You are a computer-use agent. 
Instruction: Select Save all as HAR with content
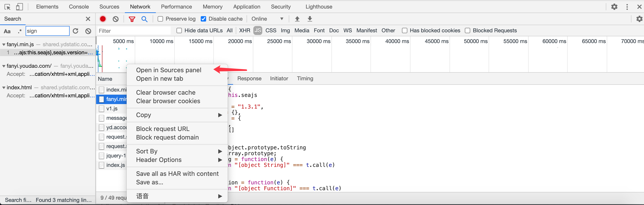(x=177, y=174)
